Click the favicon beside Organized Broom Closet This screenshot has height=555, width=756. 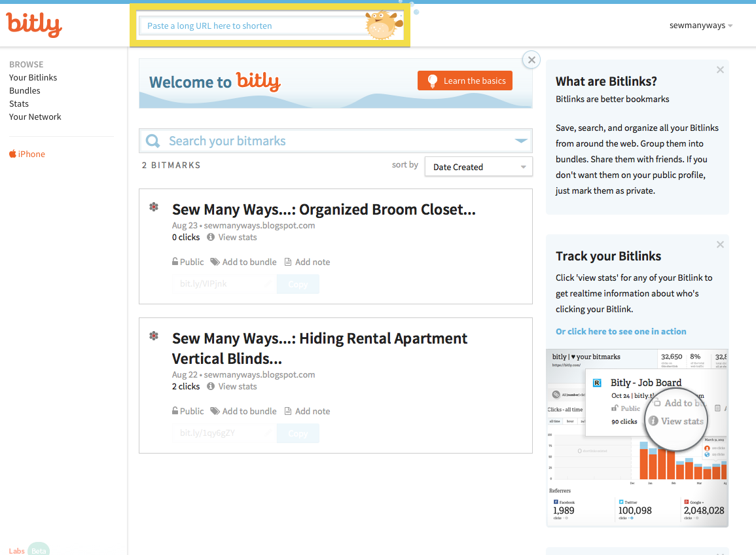(154, 207)
